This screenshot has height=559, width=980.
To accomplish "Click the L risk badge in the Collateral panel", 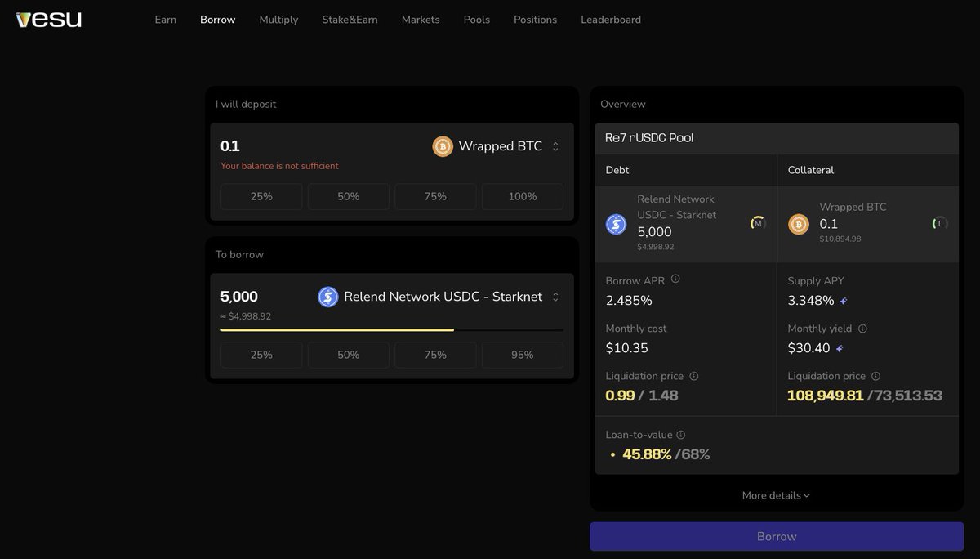I will click(940, 223).
